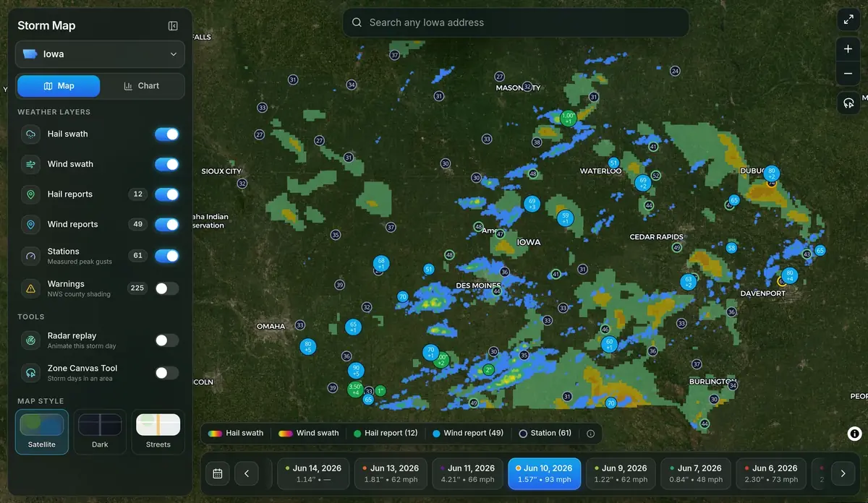This screenshot has height=503, width=868.
Task: Select storm day Jun 10, 2026
Action: [544, 473]
